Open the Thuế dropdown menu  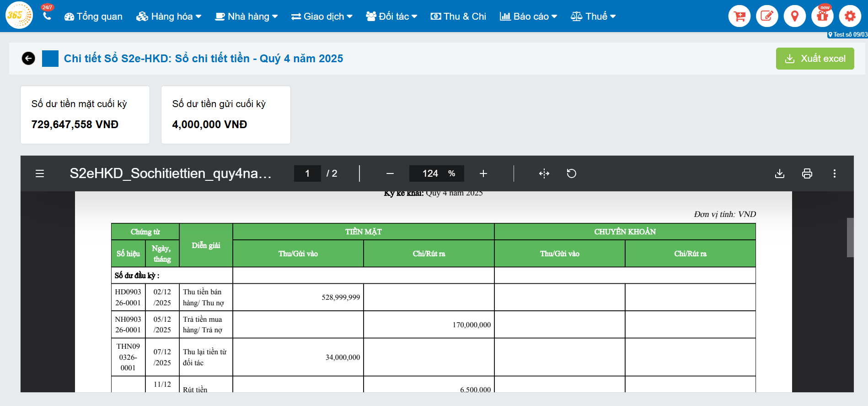click(x=593, y=16)
